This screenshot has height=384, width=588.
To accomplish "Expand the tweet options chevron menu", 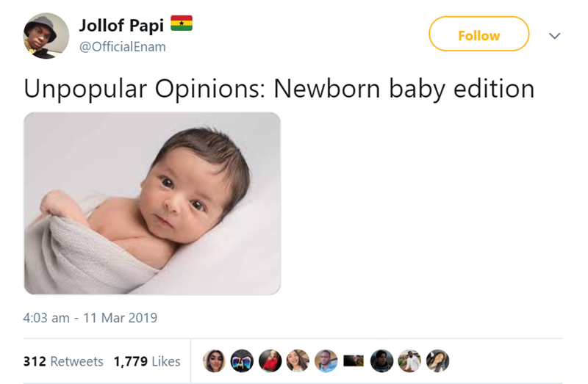I will (555, 35).
